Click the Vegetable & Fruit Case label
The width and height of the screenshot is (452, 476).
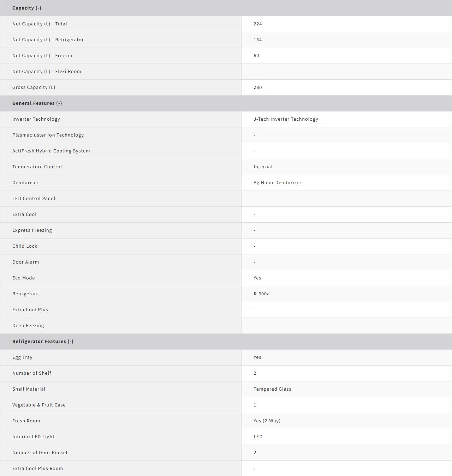tap(39, 405)
